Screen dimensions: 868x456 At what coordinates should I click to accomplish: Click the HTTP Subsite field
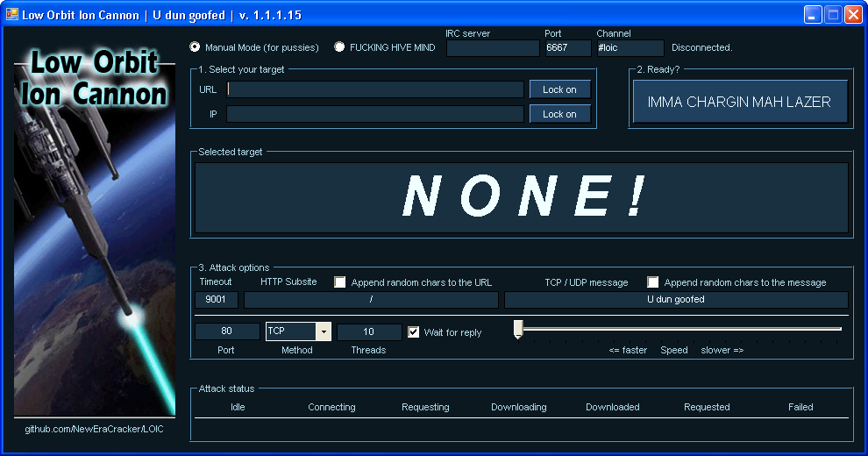tap(371, 299)
